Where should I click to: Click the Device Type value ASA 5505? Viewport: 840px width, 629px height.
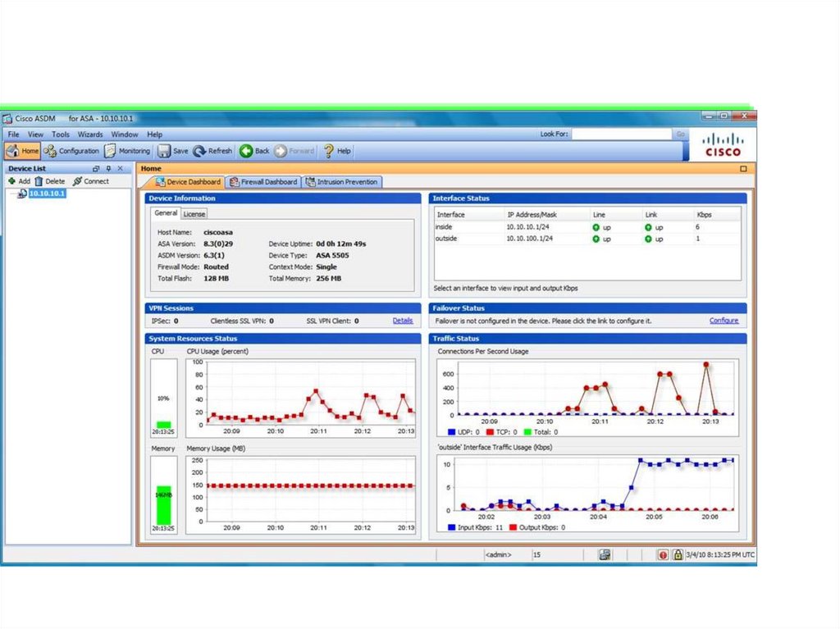(332, 256)
